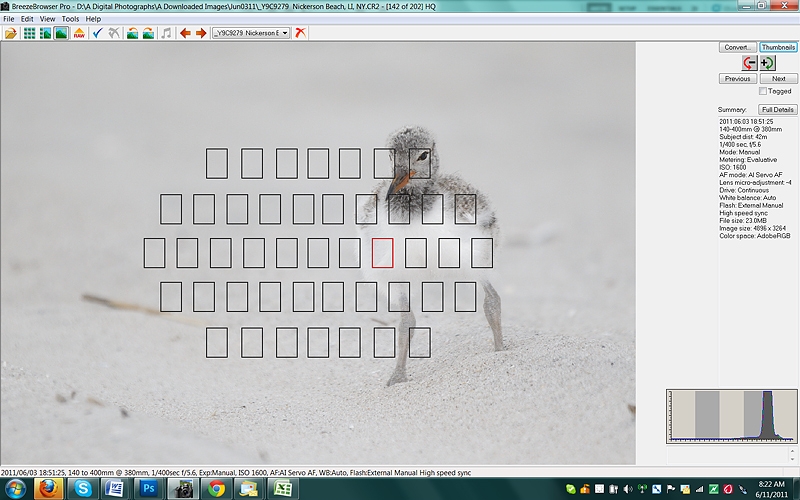Open the Windows Start button
This screenshot has width=800, height=500.
point(15,489)
